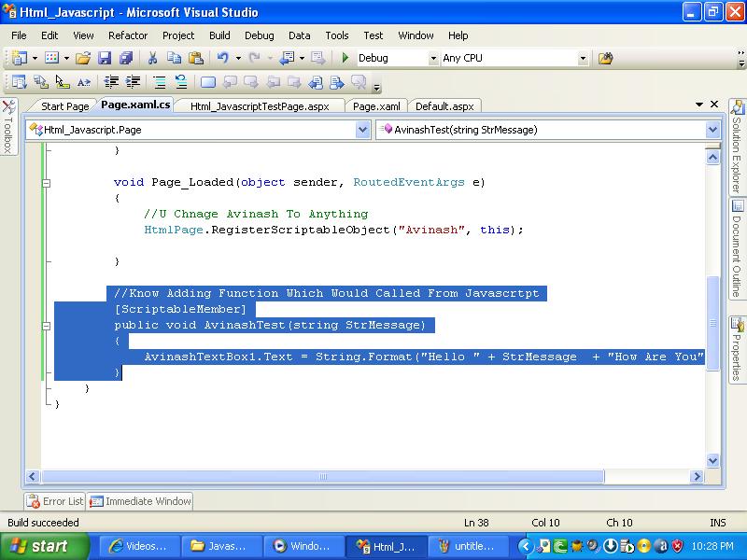Open the Tools menu
The image size is (747, 560).
pyautogui.click(x=337, y=35)
